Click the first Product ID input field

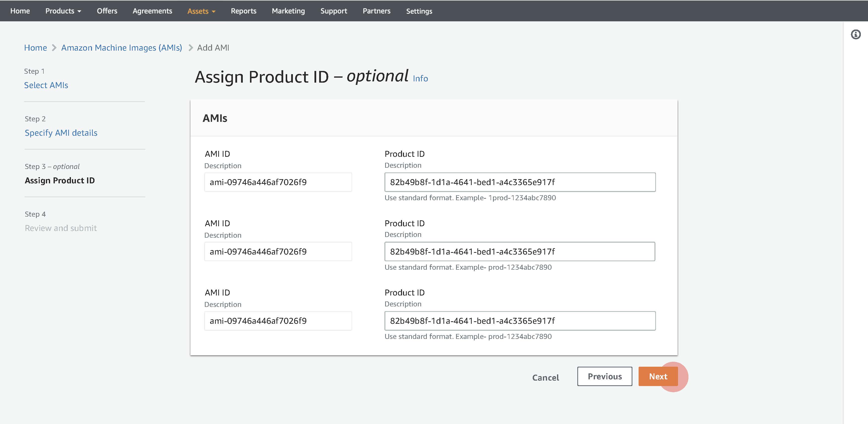click(520, 182)
